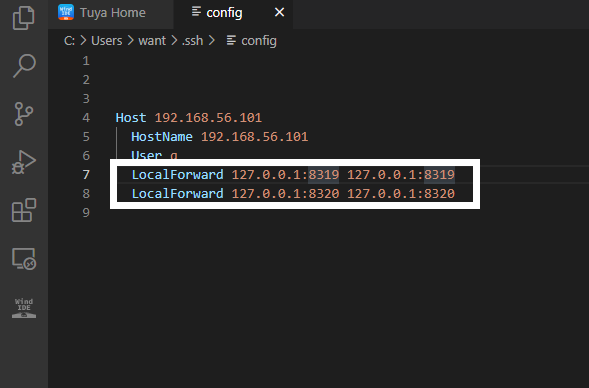The image size is (589, 388).
Task: Click the Users breadcrumb segment
Action: point(107,41)
